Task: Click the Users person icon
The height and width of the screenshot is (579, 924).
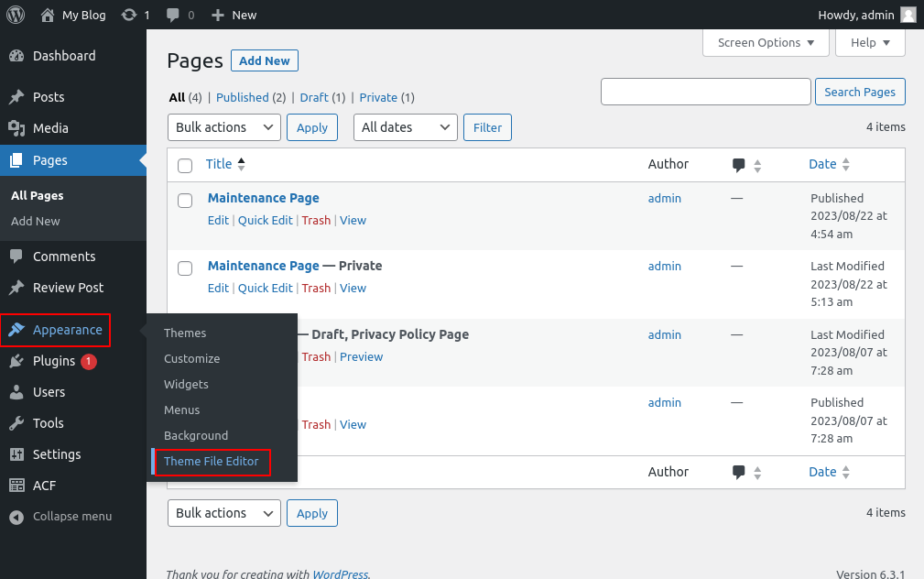Action: (16, 392)
